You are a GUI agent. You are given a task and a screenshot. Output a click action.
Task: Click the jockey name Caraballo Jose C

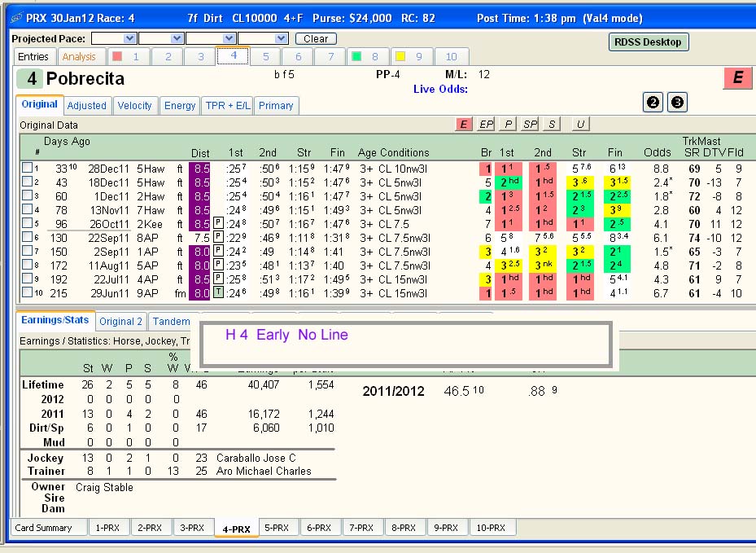tap(256, 458)
